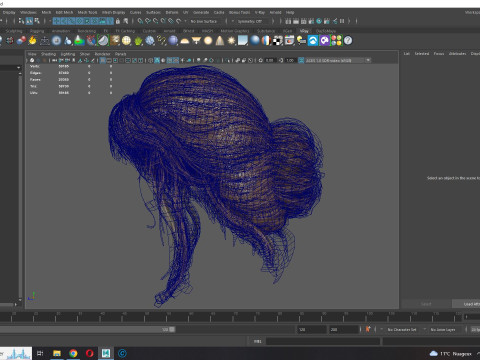
Task: Click the V-Ray sun light shelf icon
Action: tap(231, 41)
